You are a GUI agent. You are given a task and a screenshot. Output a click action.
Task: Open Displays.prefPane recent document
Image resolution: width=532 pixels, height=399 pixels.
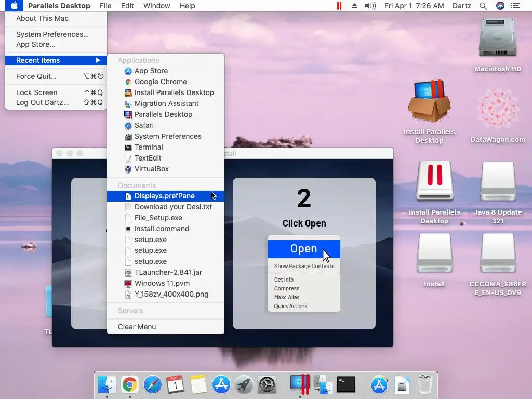coord(166,196)
